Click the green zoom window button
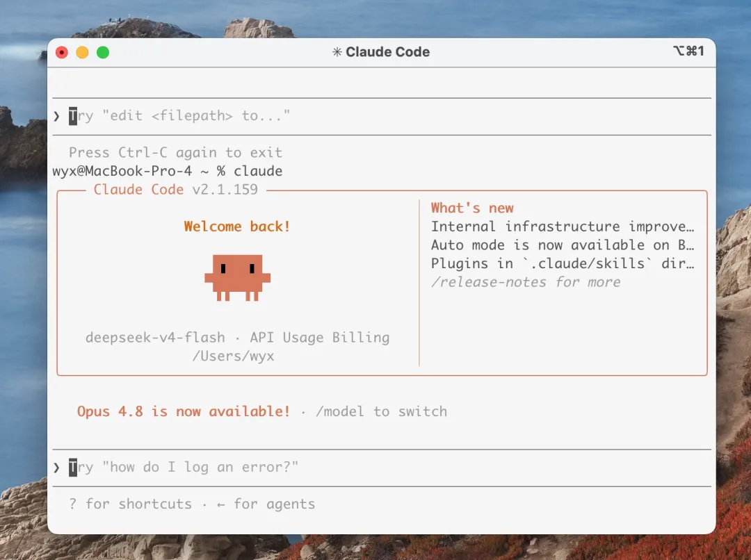751x560 pixels. click(x=103, y=52)
